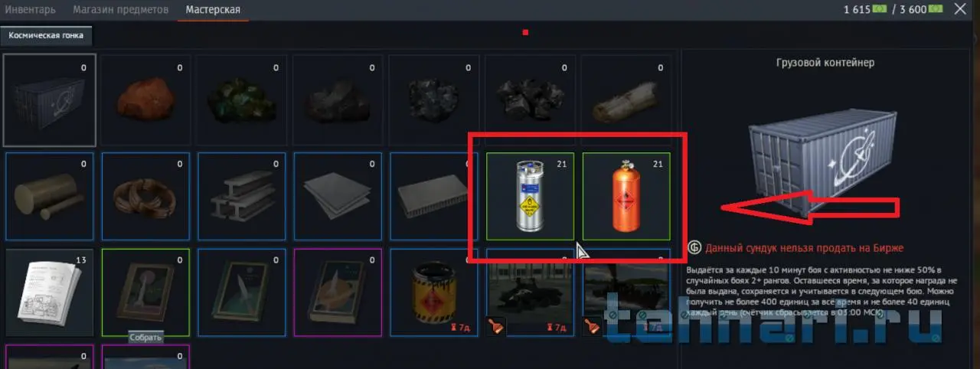980x369 pixels.
Task: Select the green mineral ore item
Action: (x=242, y=100)
